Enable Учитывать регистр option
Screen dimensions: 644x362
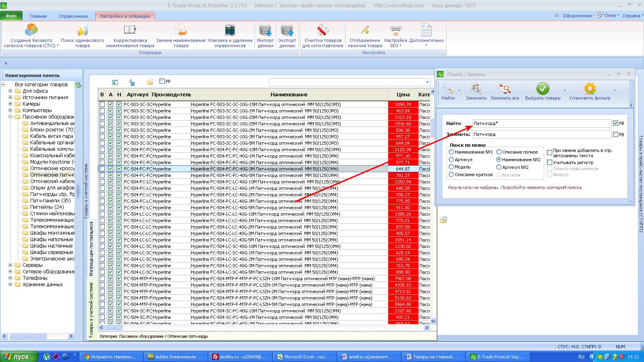[549, 162]
